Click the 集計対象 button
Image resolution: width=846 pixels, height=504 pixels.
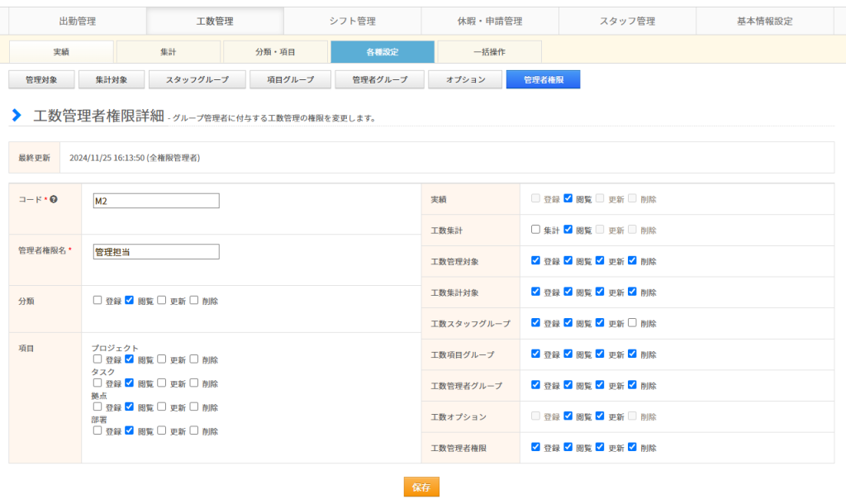click(x=112, y=79)
